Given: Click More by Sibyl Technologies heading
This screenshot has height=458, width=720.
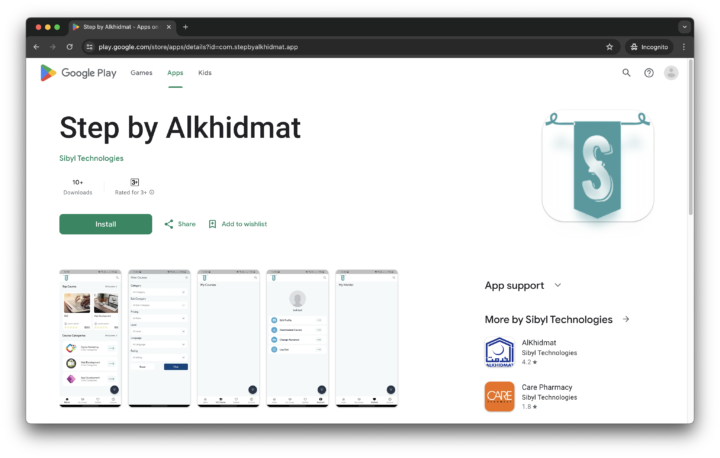Looking at the screenshot, I should pyautogui.click(x=549, y=319).
